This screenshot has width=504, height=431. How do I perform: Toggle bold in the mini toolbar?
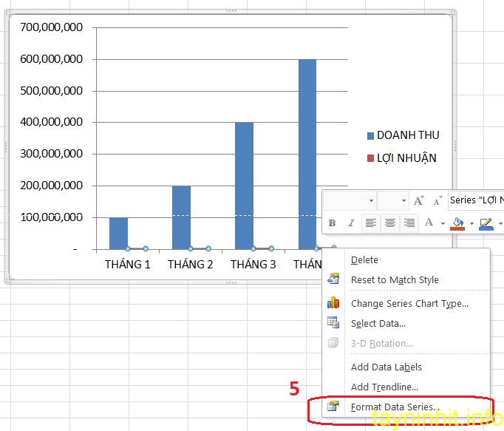pos(332,223)
